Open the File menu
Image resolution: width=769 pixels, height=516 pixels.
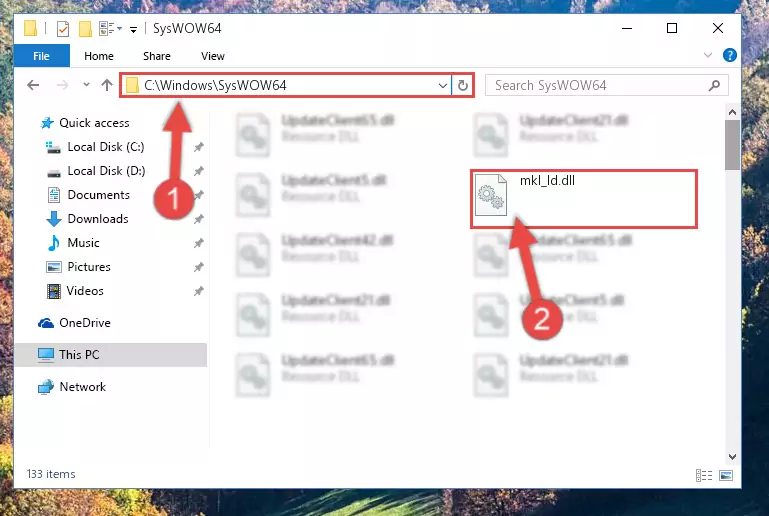(42, 56)
